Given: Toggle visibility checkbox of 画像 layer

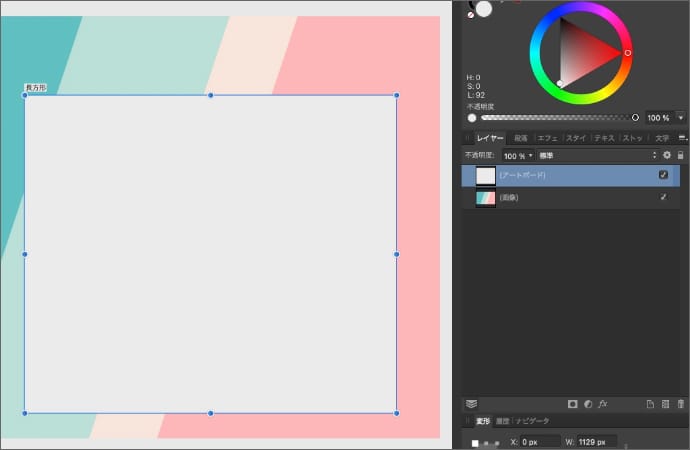Looking at the screenshot, I should coord(663,198).
